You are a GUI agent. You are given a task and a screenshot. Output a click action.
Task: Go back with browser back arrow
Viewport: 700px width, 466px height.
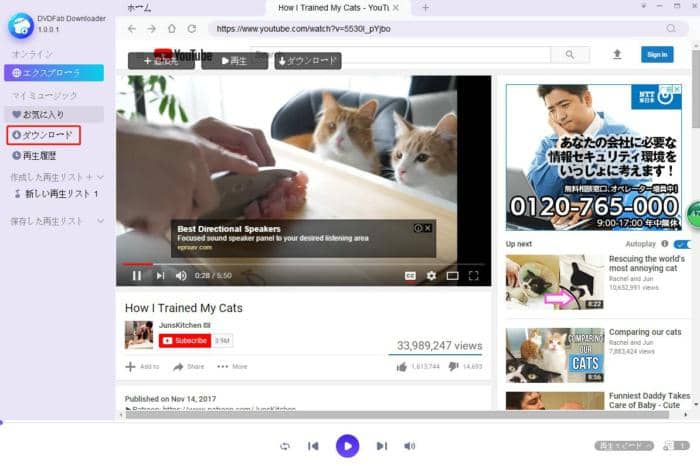click(x=132, y=29)
